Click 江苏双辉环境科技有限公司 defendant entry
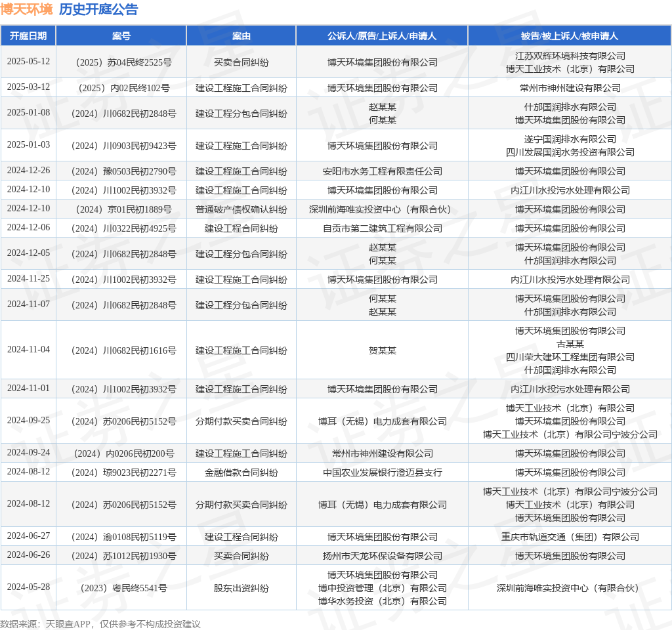The height and width of the screenshot is (630, 672). 570,56
